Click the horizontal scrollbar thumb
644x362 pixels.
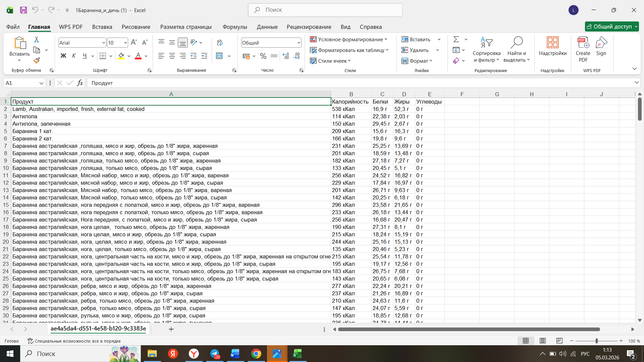pos(469,329)
